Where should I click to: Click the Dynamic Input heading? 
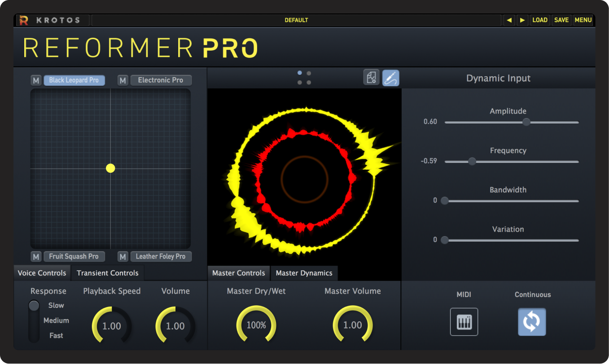tap(498, 78)
